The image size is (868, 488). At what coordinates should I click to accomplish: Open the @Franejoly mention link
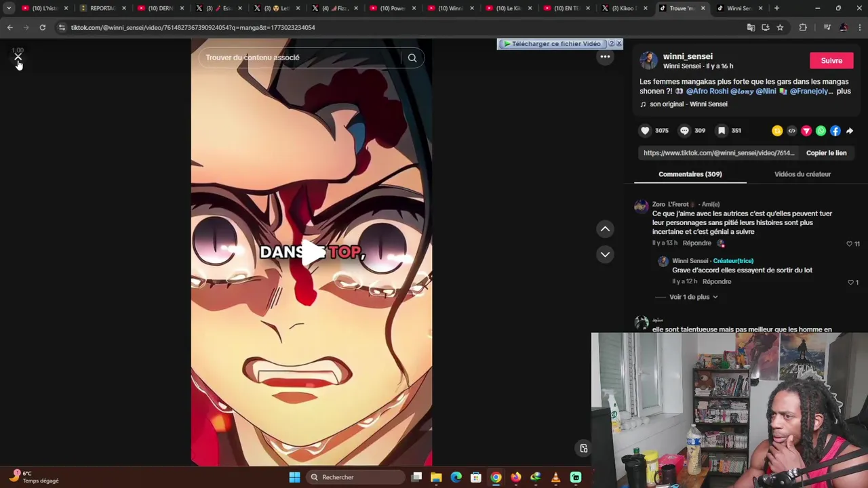click(x=810, y=91)
